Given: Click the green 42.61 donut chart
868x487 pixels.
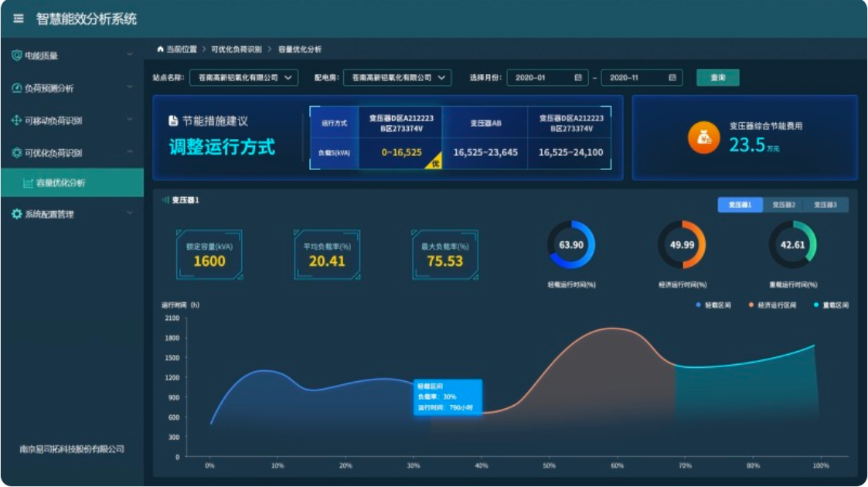Looking at the screenshot, I should (x=792, y=244).
